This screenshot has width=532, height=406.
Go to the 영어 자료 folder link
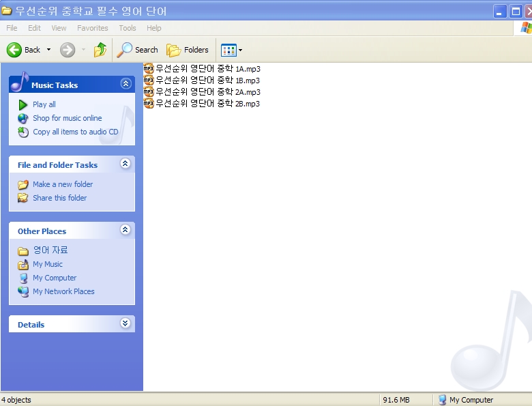coord(50,250)
